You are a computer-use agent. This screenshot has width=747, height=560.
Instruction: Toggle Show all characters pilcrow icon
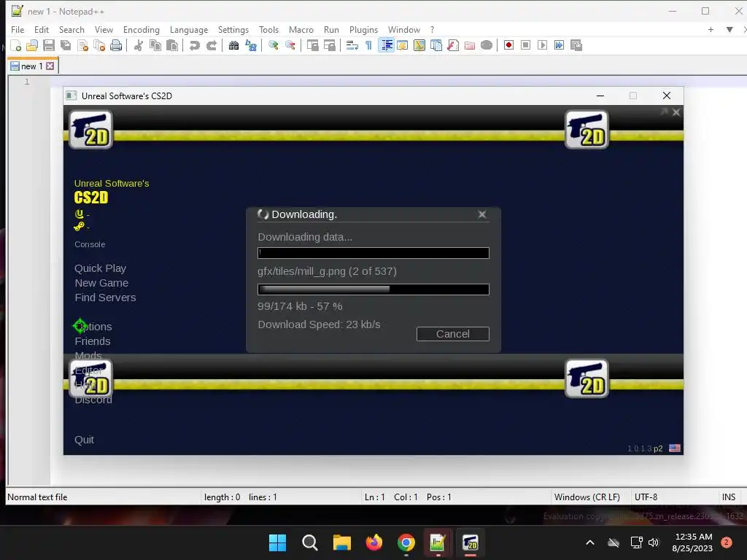368,45
